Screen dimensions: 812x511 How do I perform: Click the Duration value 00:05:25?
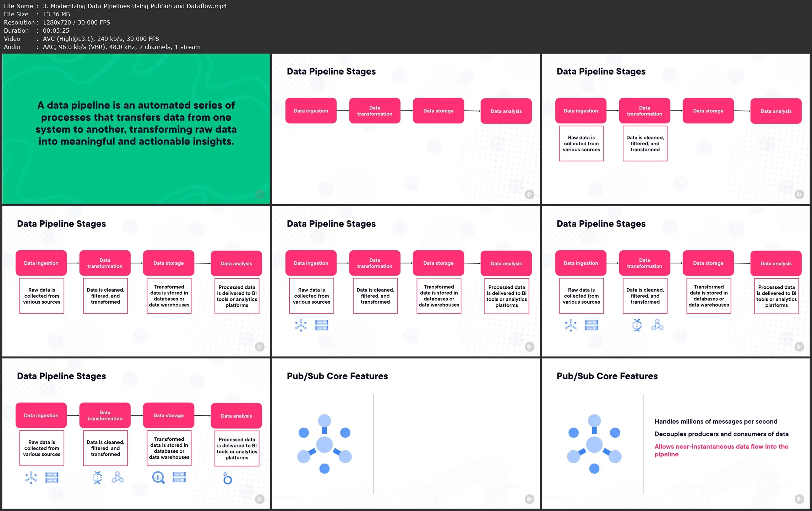56,31
